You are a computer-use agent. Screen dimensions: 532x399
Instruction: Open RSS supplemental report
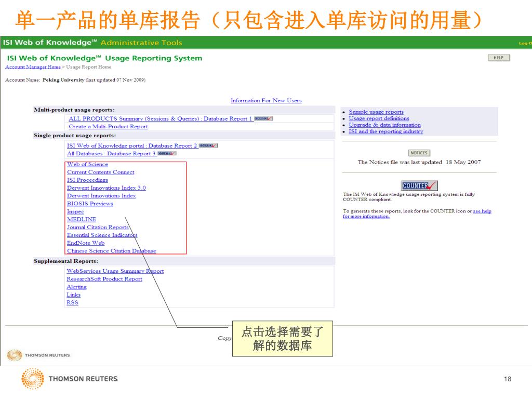point(73,302)
